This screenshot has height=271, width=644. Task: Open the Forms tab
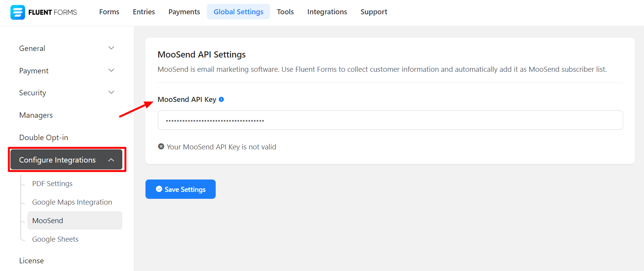tap(109, 12)
